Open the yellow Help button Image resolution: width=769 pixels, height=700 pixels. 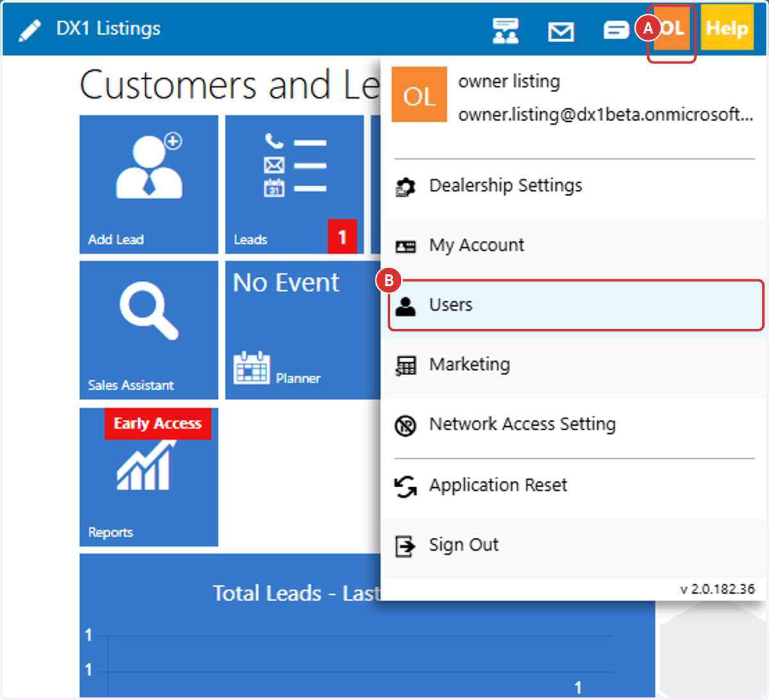(727, 28)
